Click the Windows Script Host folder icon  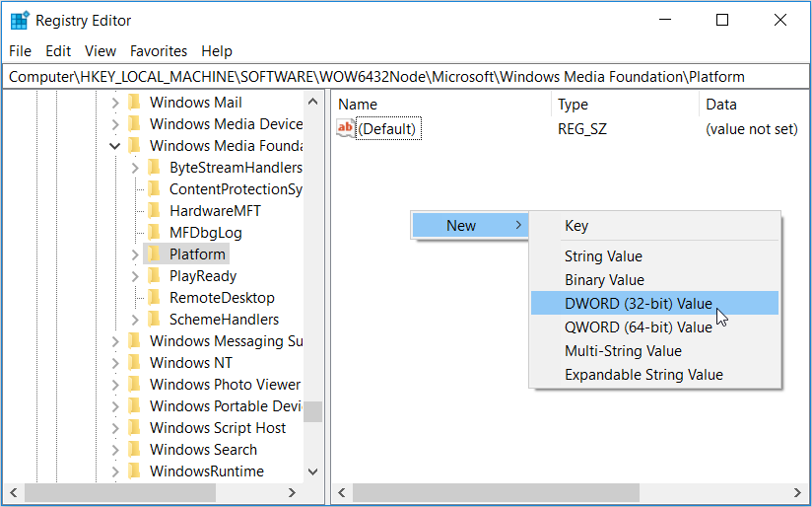[134, 428]
